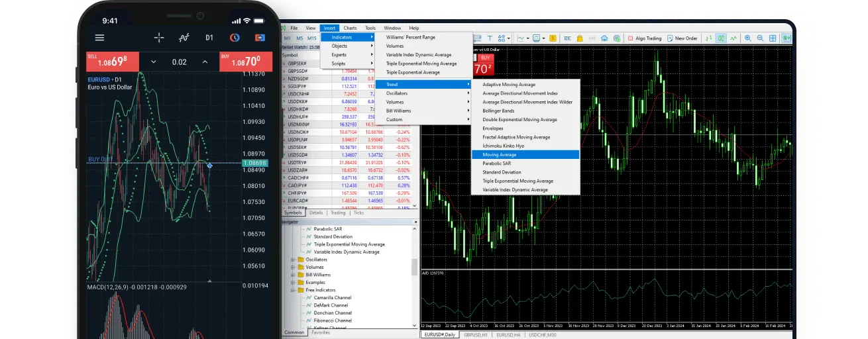Viewport: 868px width, 339px height.
Task: Choose Parabolic SAR from the Trend list
Action: click(525, 163)
